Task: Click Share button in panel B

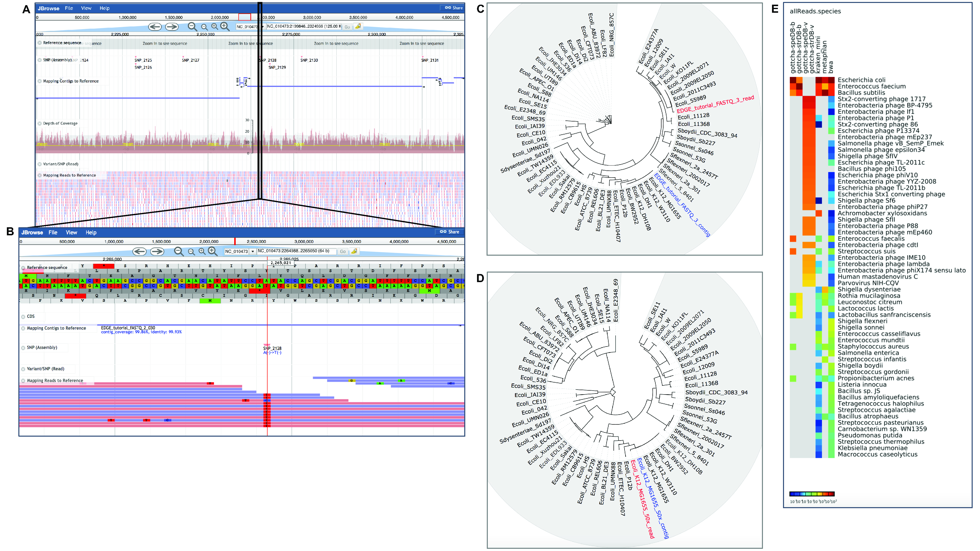Action: (449, 232)
